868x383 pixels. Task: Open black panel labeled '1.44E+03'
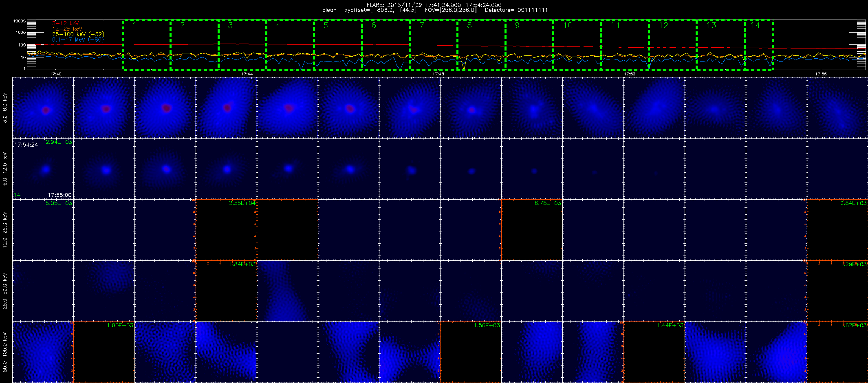(654, 352)
